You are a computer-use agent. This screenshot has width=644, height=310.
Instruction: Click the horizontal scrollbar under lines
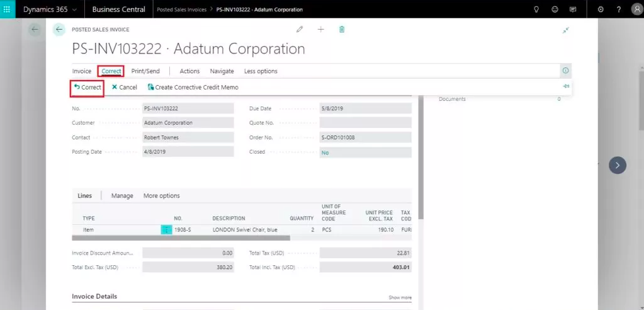pyautogui.click(x=181, y=238)
